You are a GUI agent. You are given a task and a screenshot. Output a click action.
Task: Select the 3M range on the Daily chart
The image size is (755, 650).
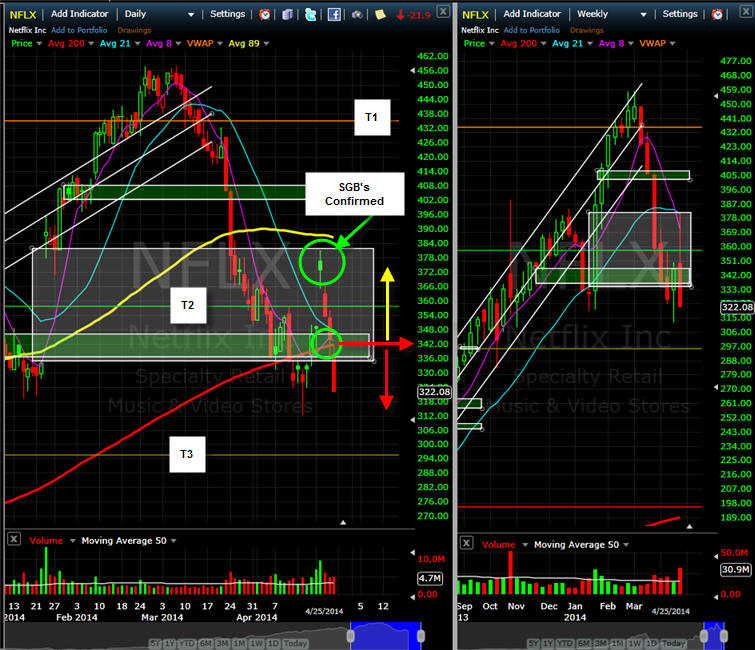click(x=222, y=643)
